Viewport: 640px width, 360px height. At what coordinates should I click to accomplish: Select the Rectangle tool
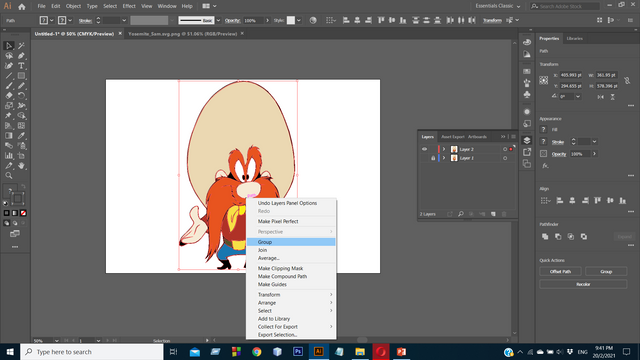click(21, 76)
